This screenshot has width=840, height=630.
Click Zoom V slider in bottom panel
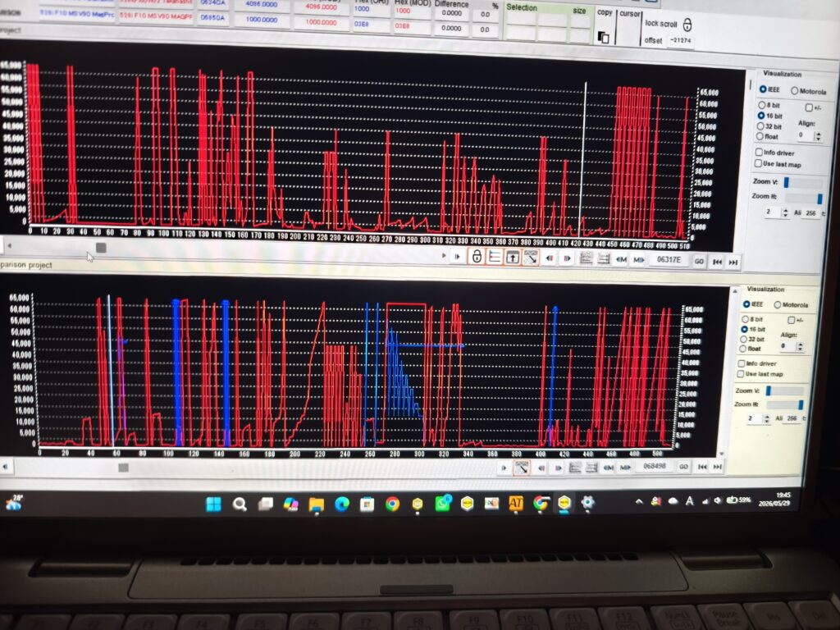785,390
